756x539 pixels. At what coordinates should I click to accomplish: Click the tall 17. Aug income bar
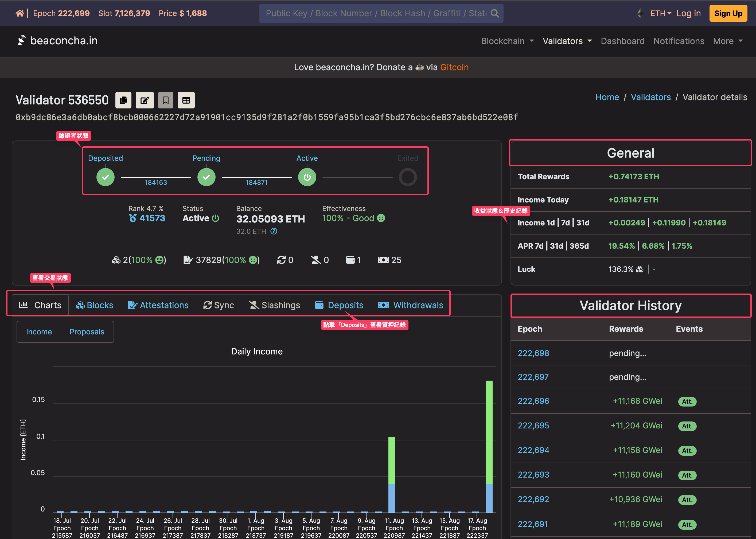489,446
